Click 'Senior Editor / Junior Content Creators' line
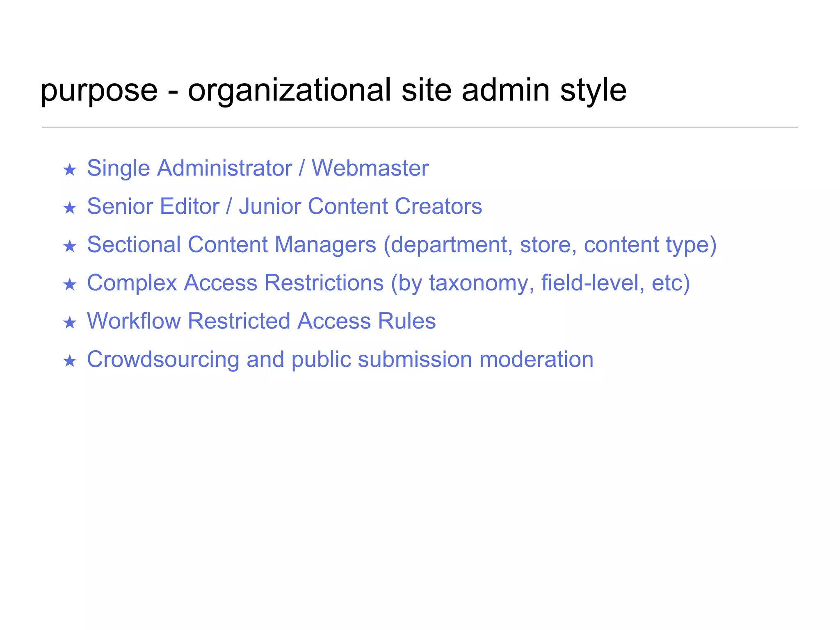 point(284,206)
